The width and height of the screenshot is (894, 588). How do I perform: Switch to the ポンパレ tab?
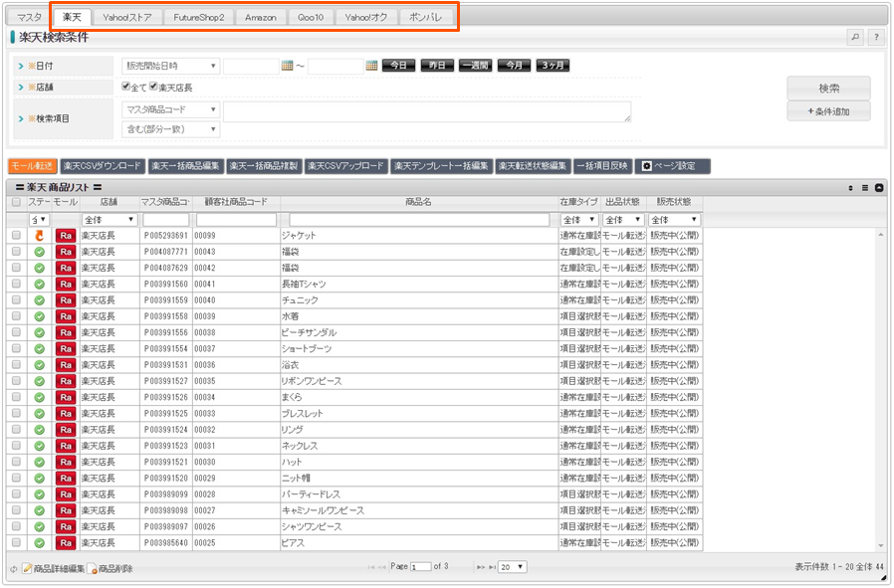coord(425,17)
